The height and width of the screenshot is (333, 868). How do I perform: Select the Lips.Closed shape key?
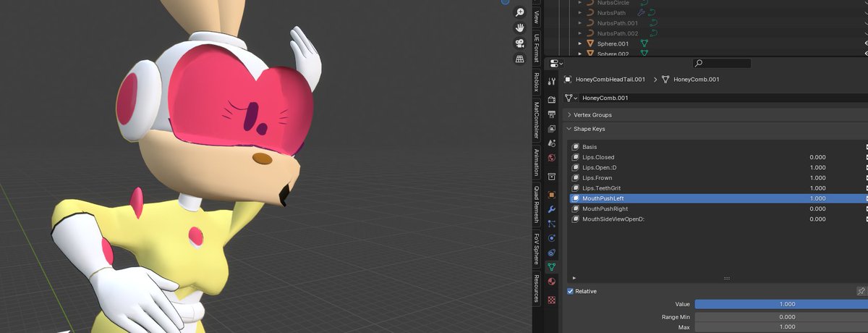(x=716, y=157)
